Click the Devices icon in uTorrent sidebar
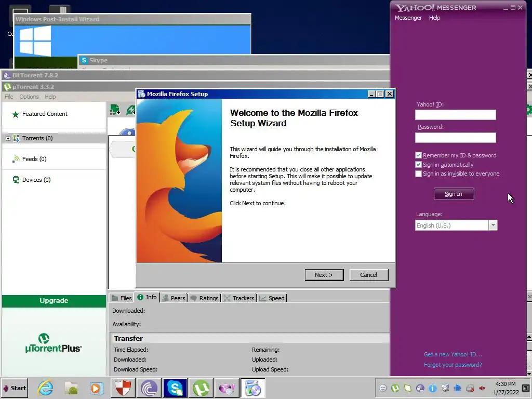532x399 pixels. [16, 180]
